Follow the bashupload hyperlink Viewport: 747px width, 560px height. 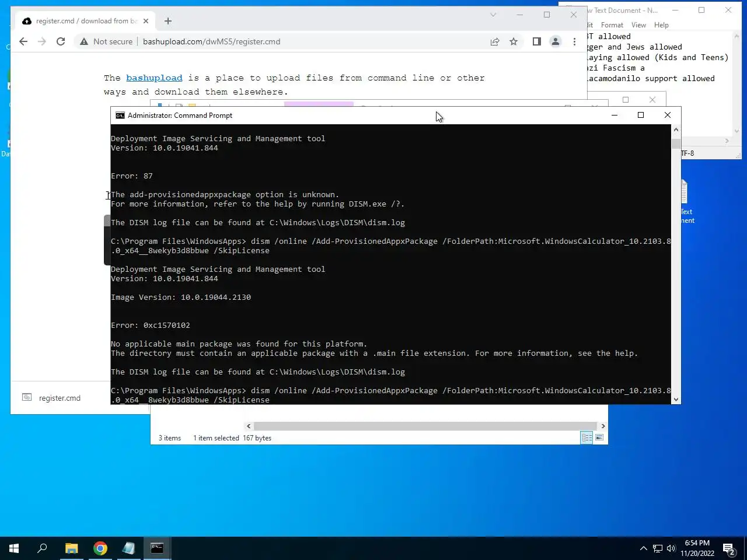[x=154, y=78]
